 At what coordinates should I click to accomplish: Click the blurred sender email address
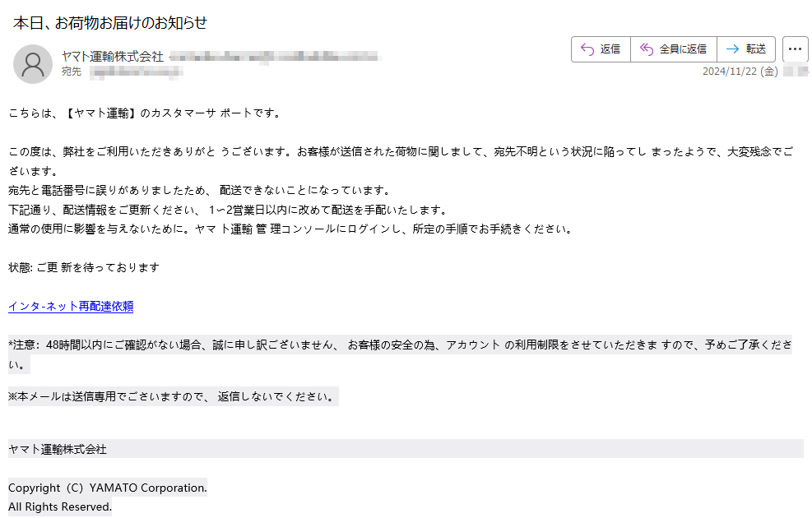276,57
